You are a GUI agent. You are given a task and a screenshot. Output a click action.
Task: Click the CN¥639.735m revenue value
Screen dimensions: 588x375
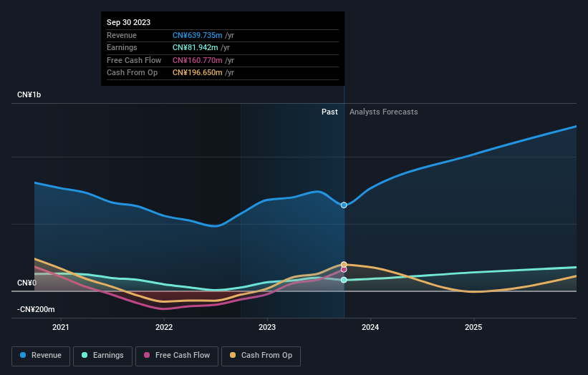tap(197, 35)
